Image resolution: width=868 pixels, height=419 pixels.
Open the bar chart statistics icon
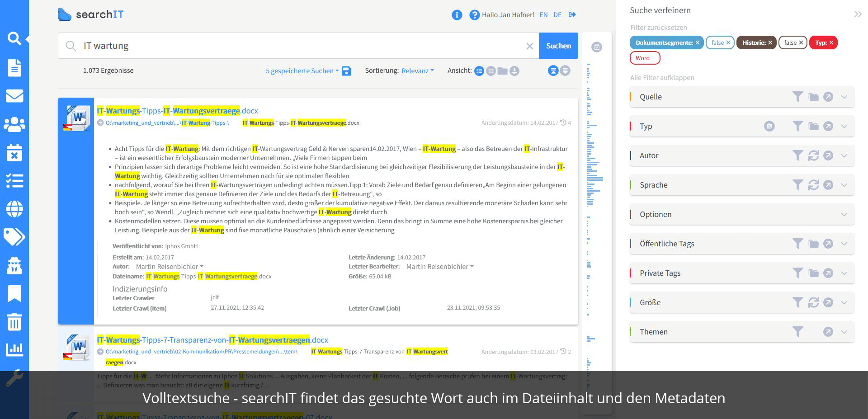pos(14,349)
